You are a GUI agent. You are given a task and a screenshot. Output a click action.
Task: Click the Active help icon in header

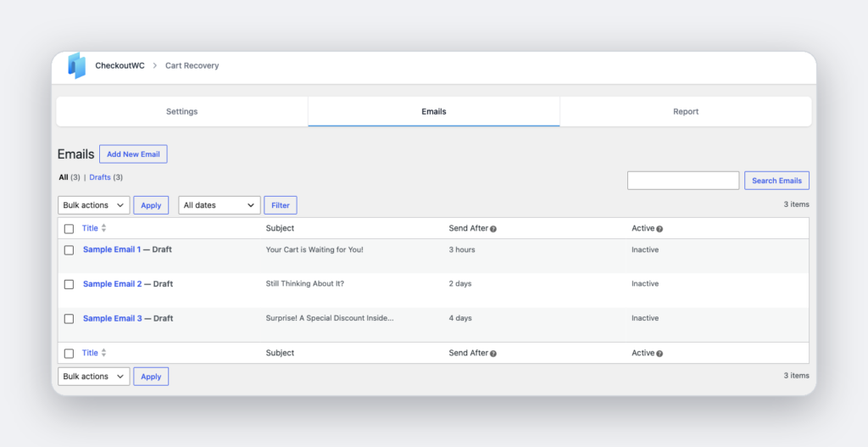click(659, 229)
